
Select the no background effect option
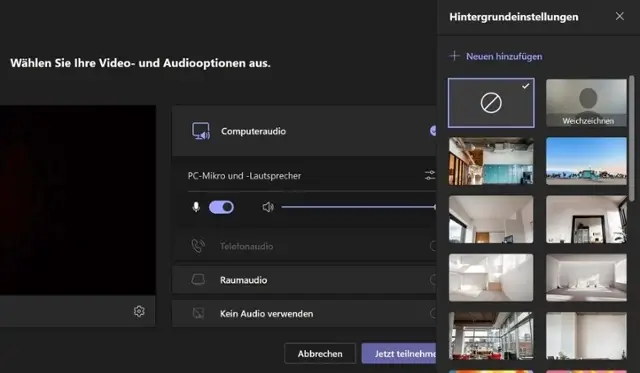(491, 103)
